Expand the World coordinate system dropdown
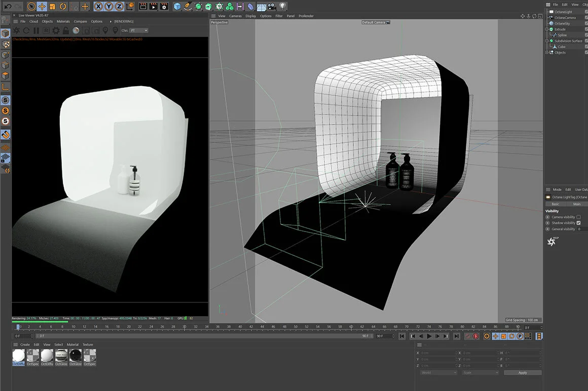This screenshot has height=391, width=588. coord(438,373)
